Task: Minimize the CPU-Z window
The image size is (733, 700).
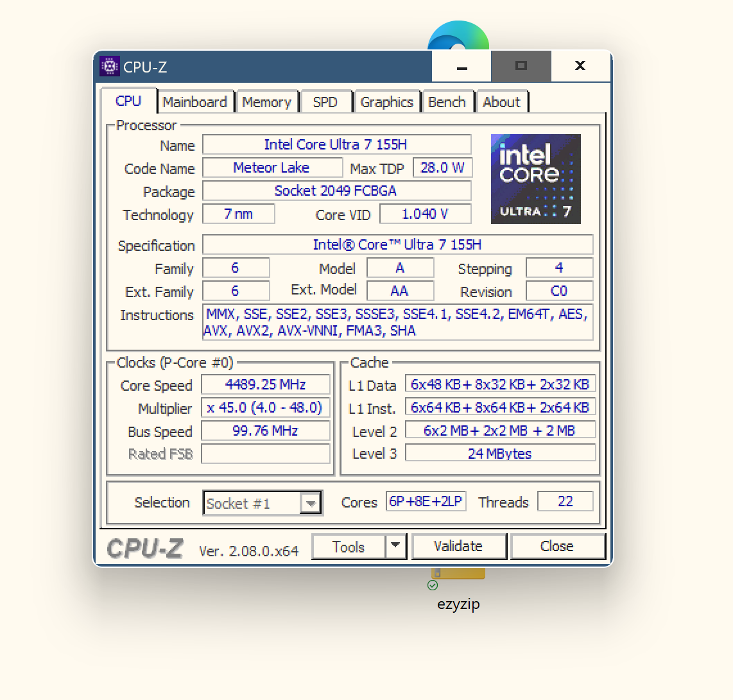Action: (461, 66)
